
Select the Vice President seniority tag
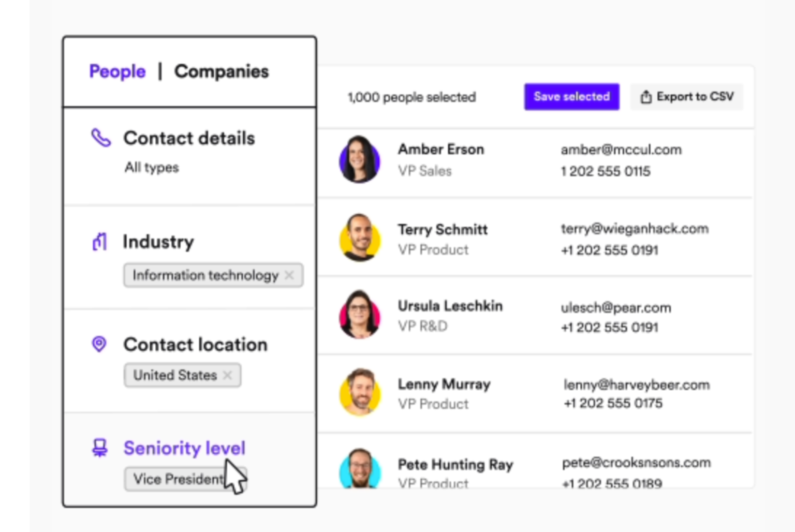coord(178,479)
